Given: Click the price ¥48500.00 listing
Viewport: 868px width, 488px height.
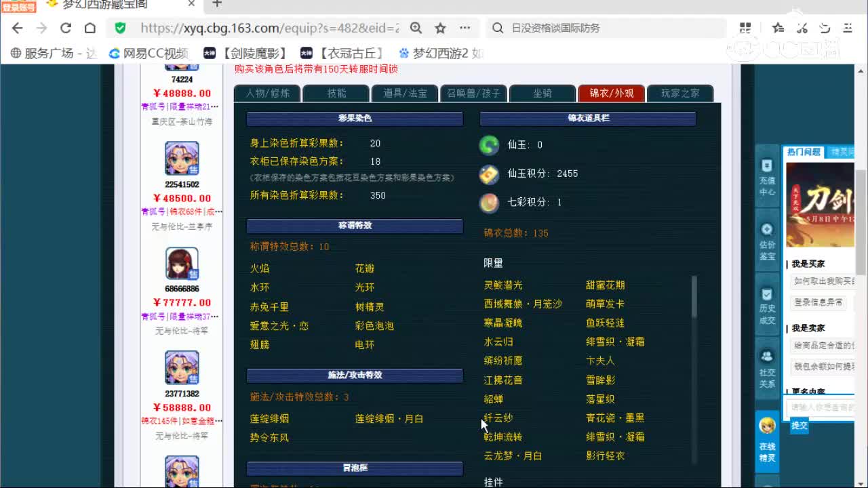Looking at the screenshot, I should point(182,198).
